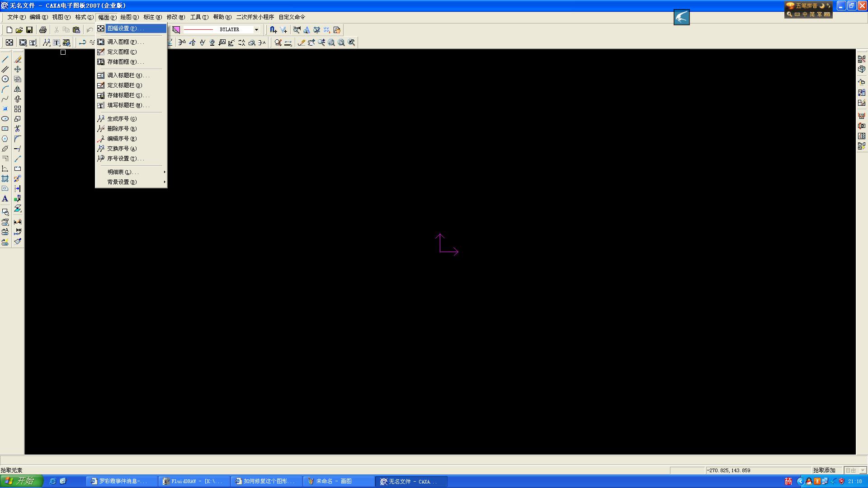Open the BYLAYER line type dropdown
868x488 pixels.
(256, 30)
